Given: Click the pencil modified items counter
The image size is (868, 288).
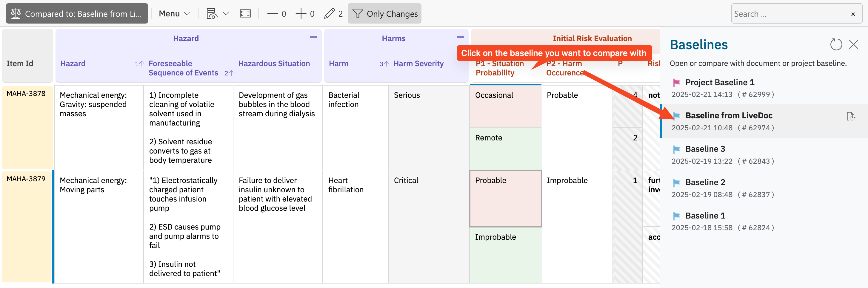Looking at the screenshot, I should pyautogui.click(x=333, y=13).
